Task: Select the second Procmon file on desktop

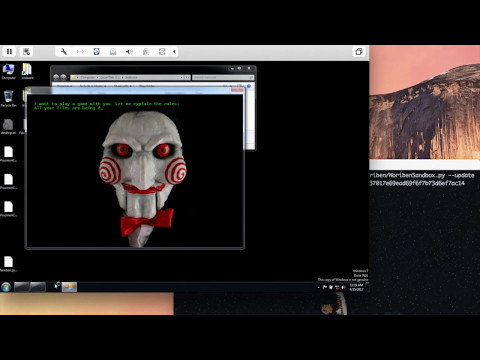Action: 8,181
